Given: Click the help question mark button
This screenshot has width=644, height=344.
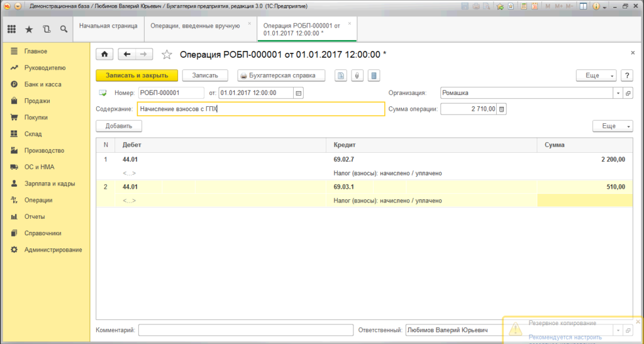Looking at the screenshot, I should [626, 75].
